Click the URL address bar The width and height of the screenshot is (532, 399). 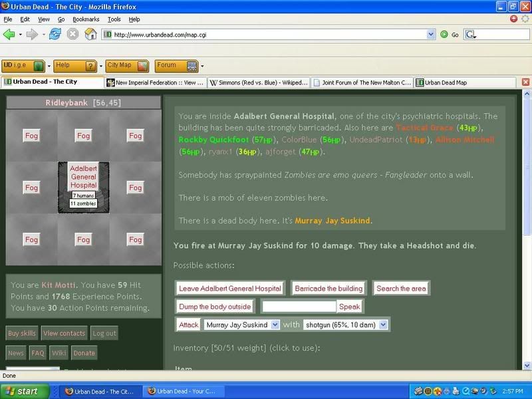[x=265, y=35]
